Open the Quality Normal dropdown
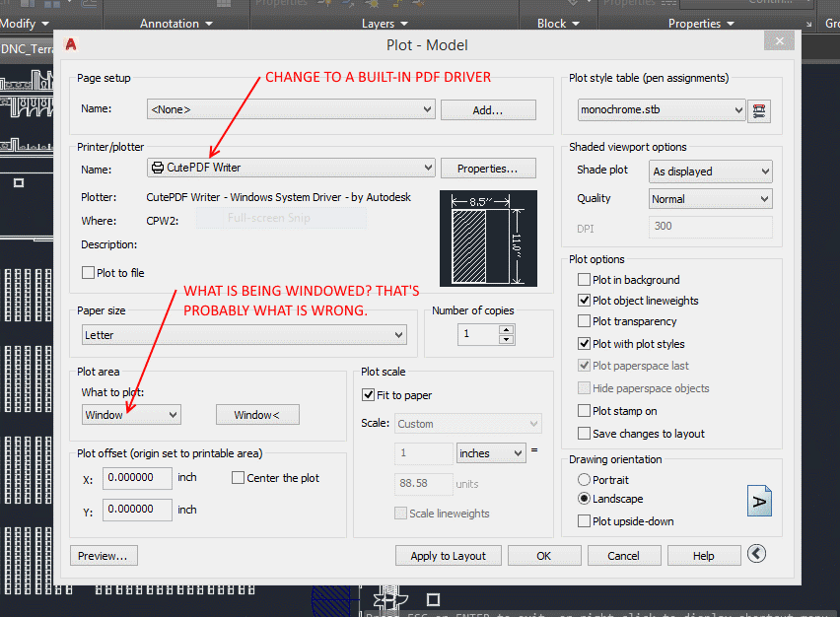The height and width of the screenshot is (617, 840). click(x=711, y=199)
